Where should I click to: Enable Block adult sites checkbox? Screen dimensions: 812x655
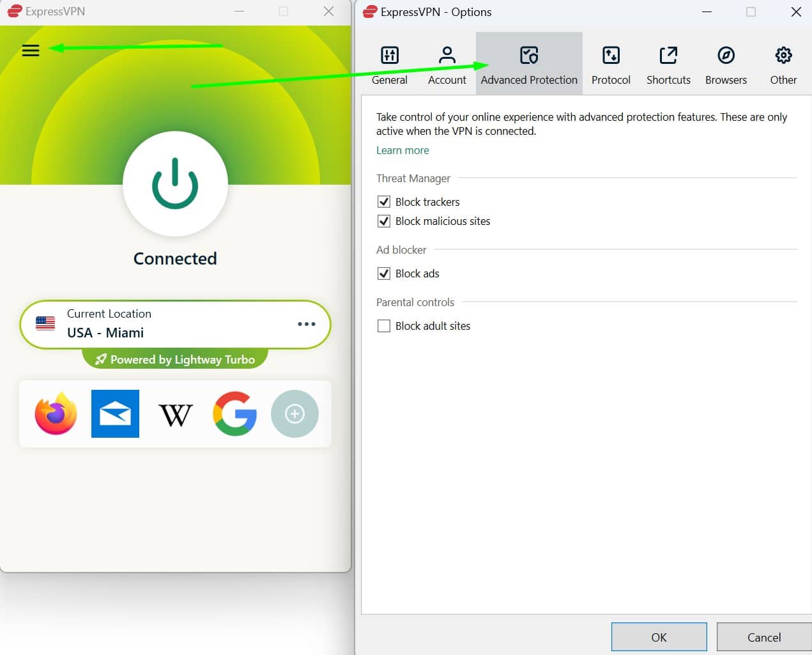click(x=384, y=326)
